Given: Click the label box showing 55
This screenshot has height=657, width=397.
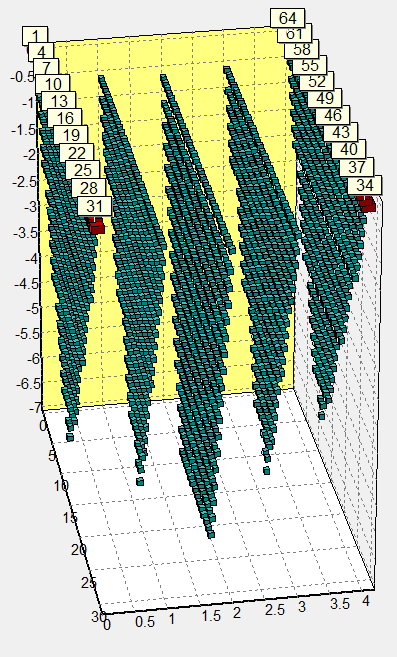Looking at the screenshot, I should click(309, 66).
